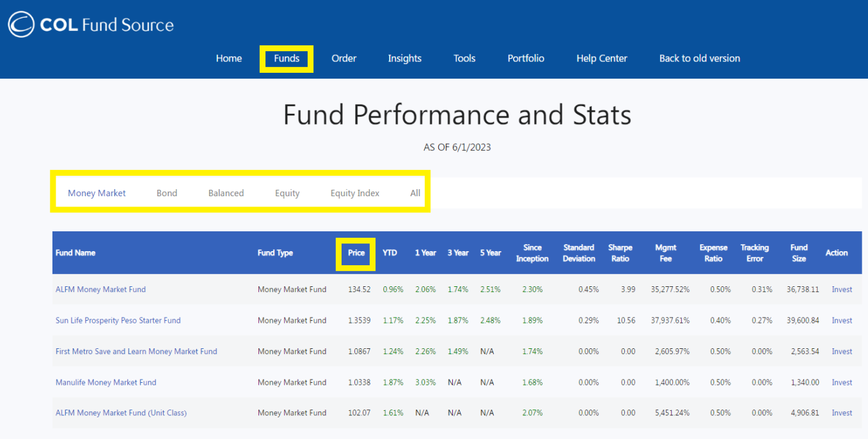
Task: Click the Sharpe ratio 10.56
Action: (x=626, y=320)
